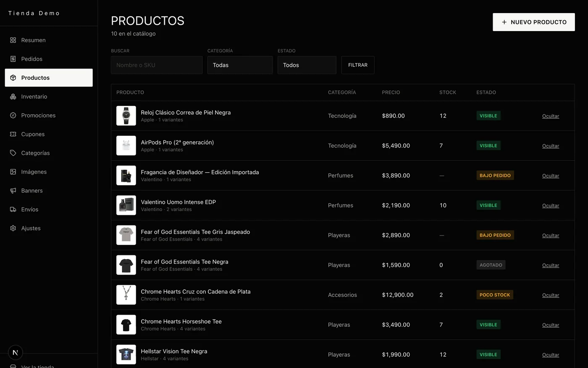Click Ocultar for Fear of God Tee Negra
Image resolution: width=588 pixels, height=368 pixels.
(551, 265)
